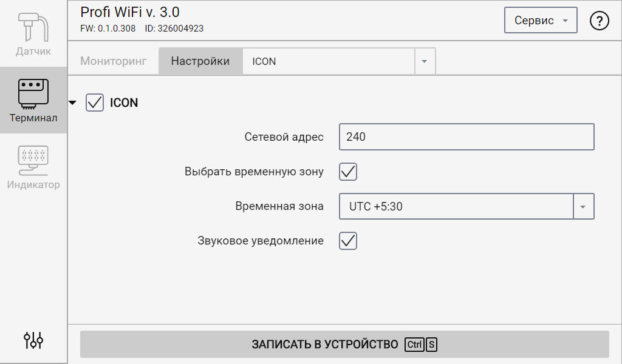Click the Индикатор label in sidebar
Image resolution: width=622 pixels, height=364 pixels.
point(33,184)
